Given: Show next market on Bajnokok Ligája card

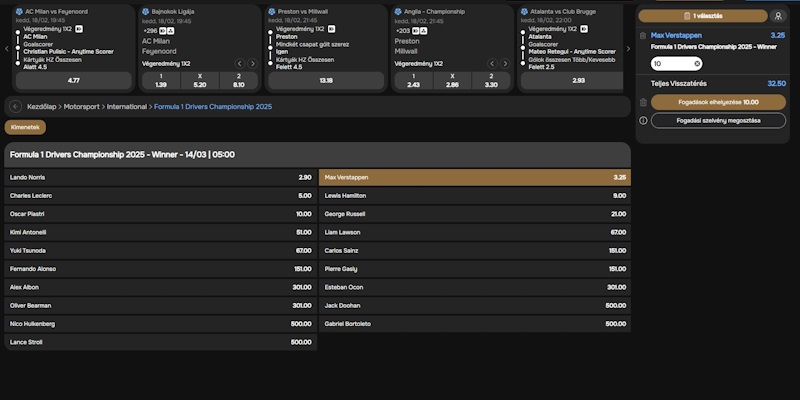Looking at the screenshot, I should [253, 64].
